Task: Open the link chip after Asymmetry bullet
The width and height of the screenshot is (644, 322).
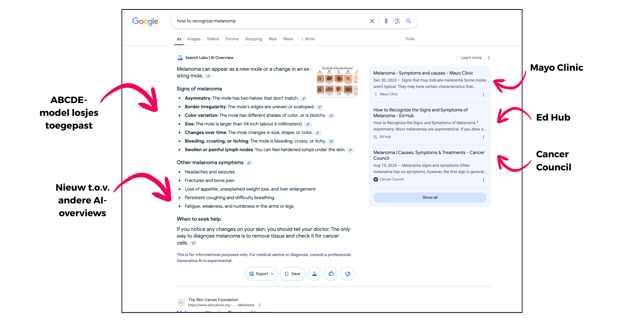Action: [x=304, y=99]
